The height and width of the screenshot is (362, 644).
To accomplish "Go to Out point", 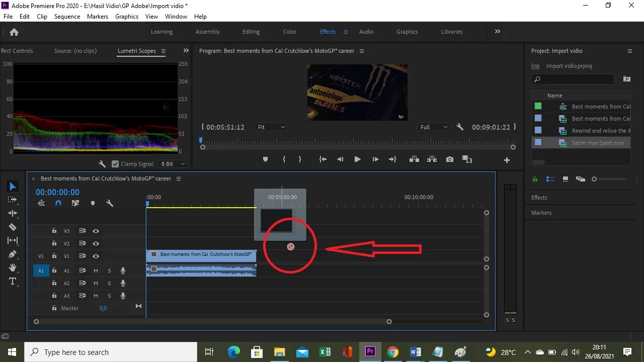I will pos(392,159).
